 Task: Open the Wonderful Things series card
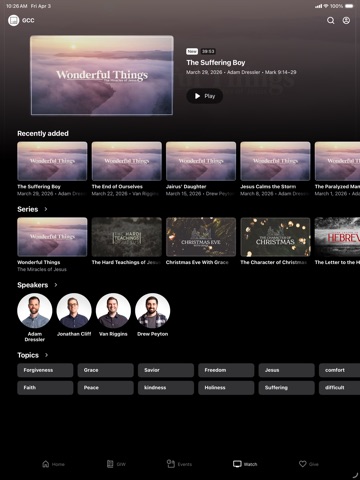(52, 237)
